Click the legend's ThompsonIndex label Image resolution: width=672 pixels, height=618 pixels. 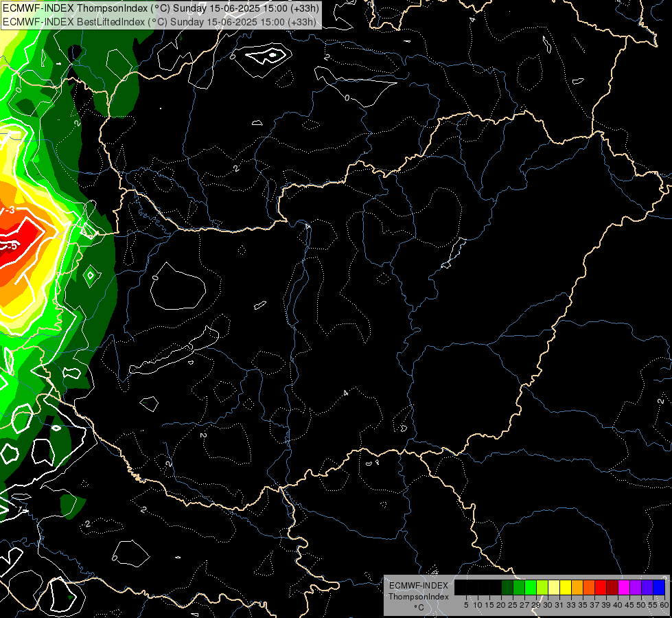click(x=419, y=597)
